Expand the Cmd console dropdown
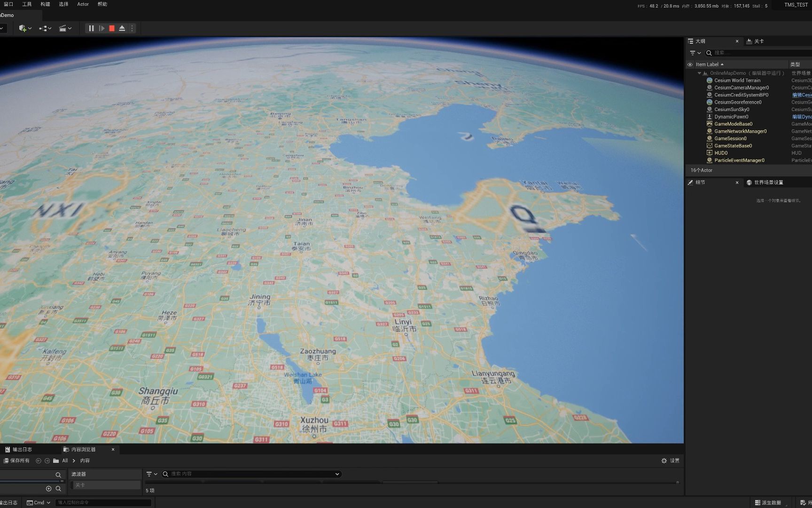 pyautogui.click(x=48, y=502)
